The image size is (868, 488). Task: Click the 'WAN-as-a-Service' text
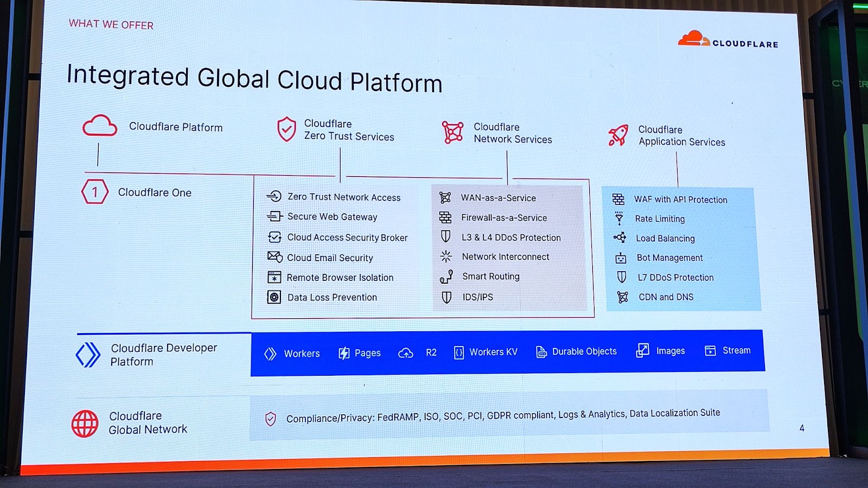pyautogui.click(x=499, y=198)
